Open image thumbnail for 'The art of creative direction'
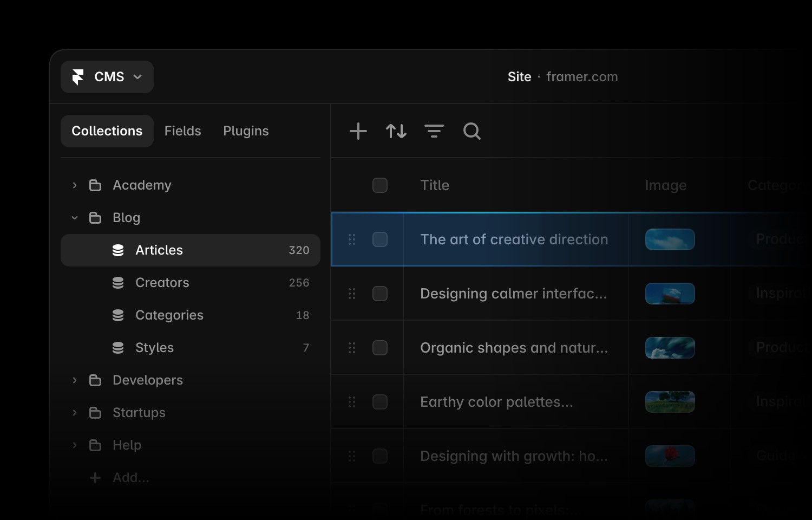 [x=670, y=239]
